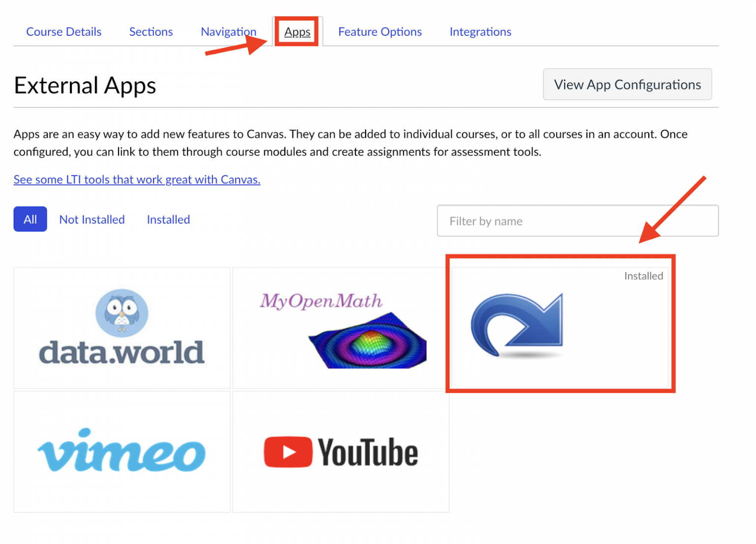
Task: Switch to the Sections tab
Action: 151,32
